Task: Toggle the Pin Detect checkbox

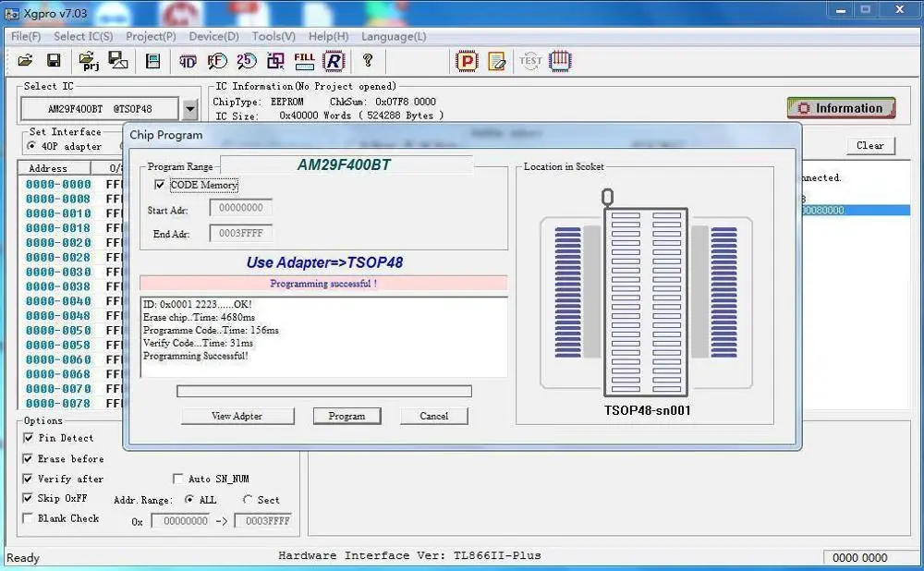Action: pyautogui.click(x=28, y=438)
